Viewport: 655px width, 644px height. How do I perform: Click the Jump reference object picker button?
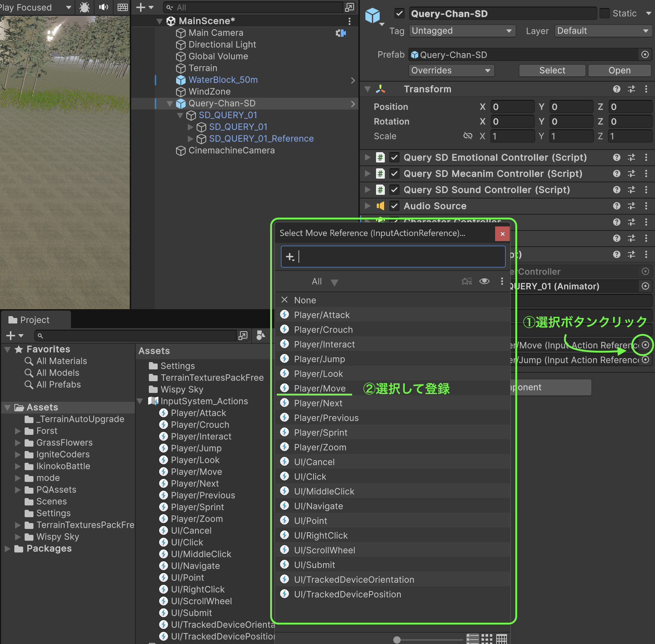tap(645, 359)
